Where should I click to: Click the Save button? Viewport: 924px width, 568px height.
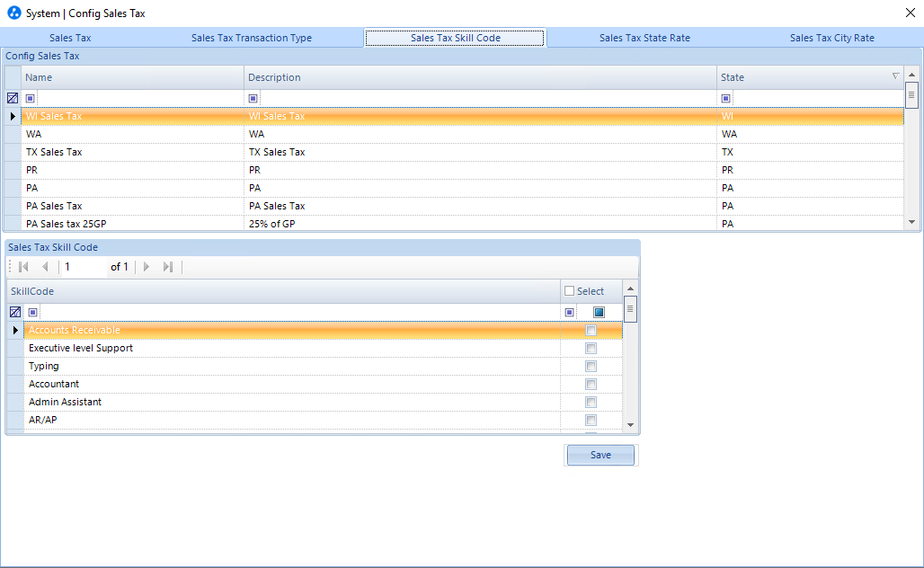(600, 455)
